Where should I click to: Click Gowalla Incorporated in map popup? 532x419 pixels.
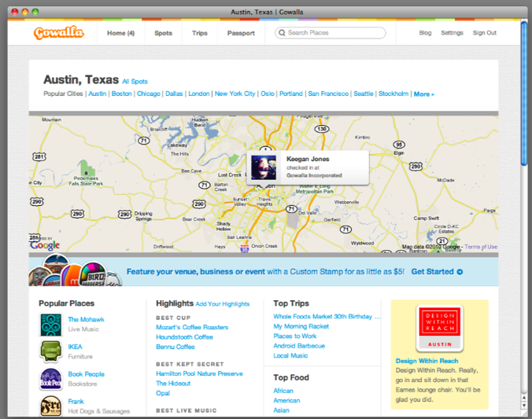click(x=314, y=175)
